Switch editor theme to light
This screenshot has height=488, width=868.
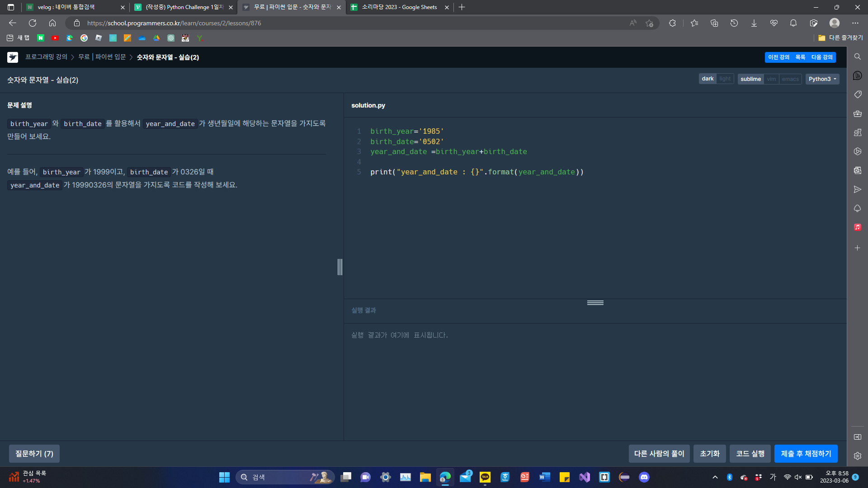click(725, 79)
